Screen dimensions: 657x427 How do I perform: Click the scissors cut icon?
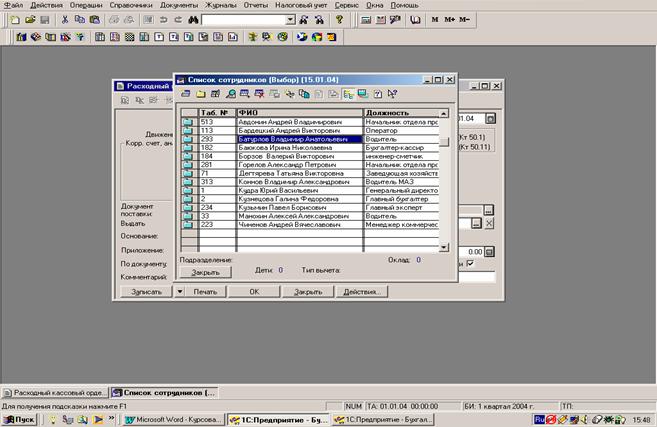pyautogui.click(x=66, y=19)
